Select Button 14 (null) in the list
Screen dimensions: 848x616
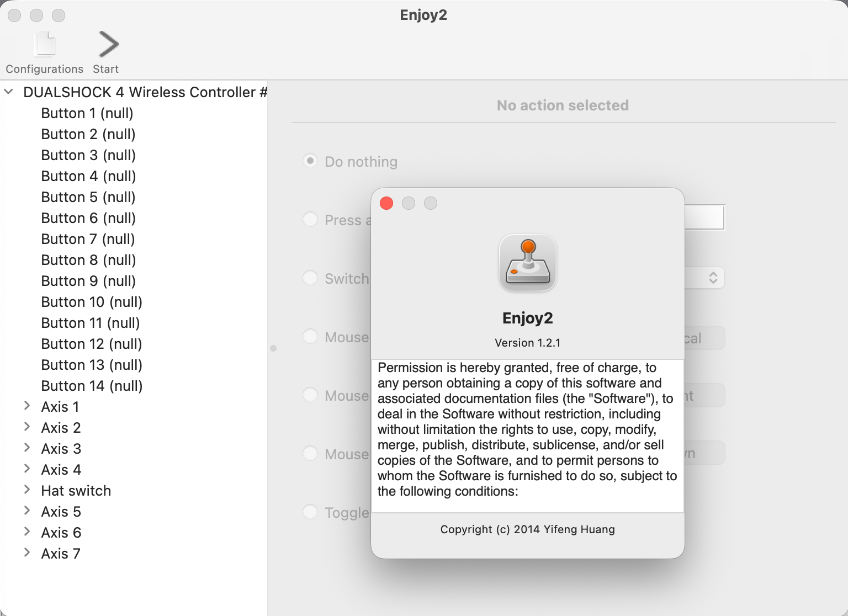click(x=92, y=386)
